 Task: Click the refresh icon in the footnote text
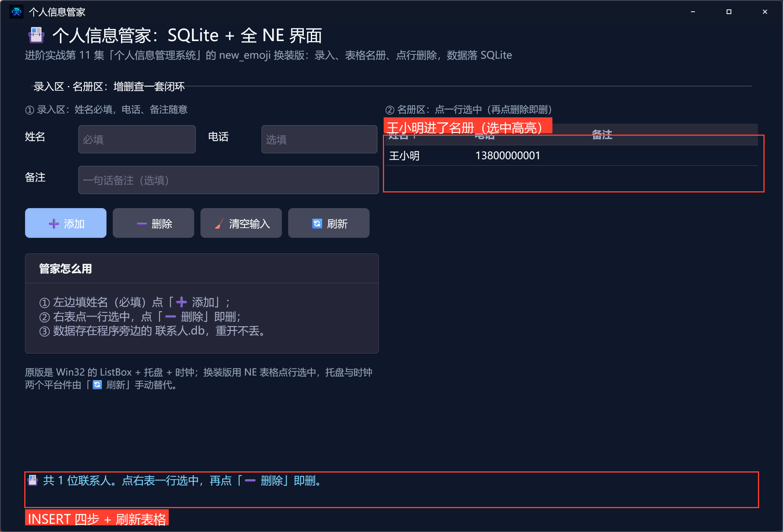(97, 385)
